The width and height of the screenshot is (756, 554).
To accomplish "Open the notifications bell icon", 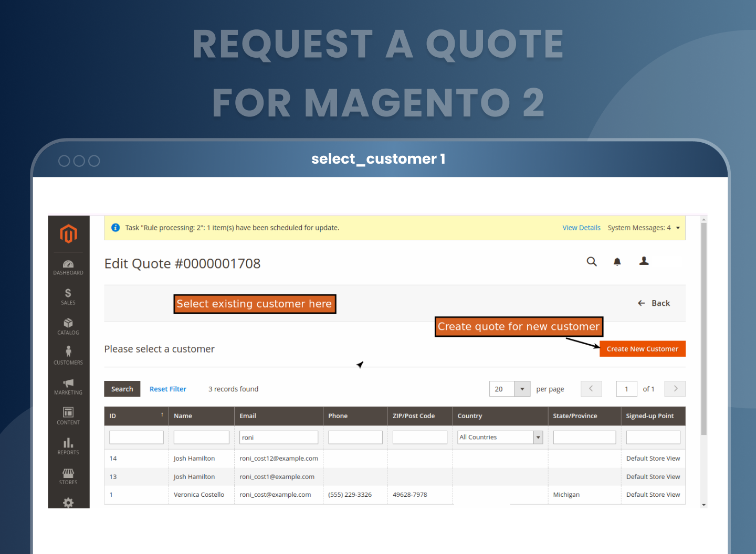I will pyautogui.click(x=617, y=262).
